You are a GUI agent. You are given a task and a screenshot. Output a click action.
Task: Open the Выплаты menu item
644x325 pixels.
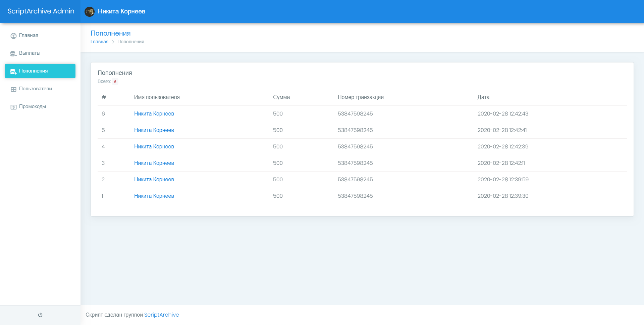(30, 53)
